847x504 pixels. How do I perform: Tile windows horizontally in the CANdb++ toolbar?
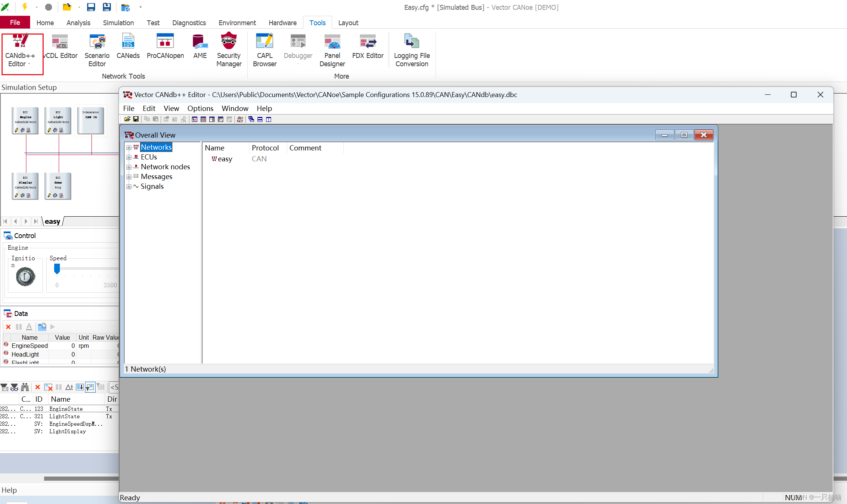coord(260,119)
